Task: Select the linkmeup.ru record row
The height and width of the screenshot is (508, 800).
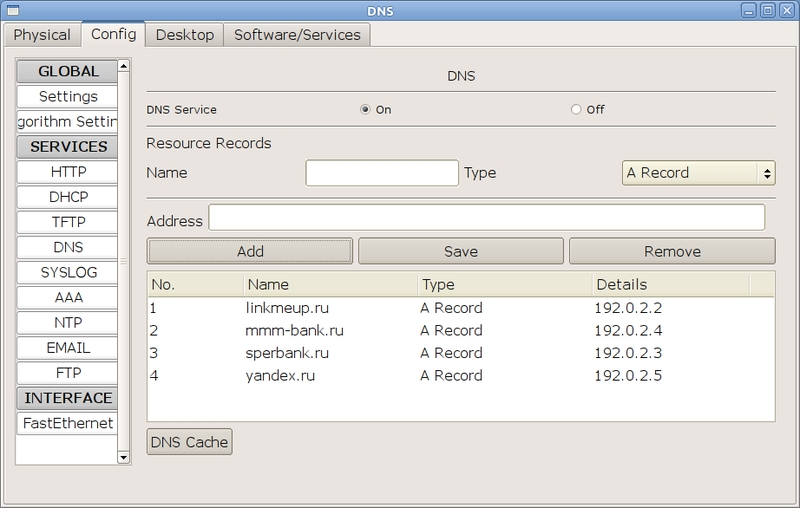Action: (x=280, y=308)
